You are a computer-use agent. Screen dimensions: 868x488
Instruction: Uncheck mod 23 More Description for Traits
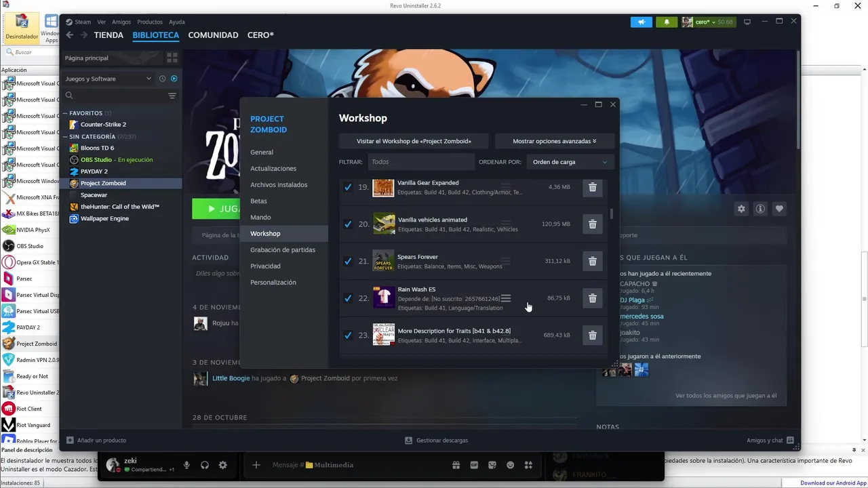click(348, 335)
